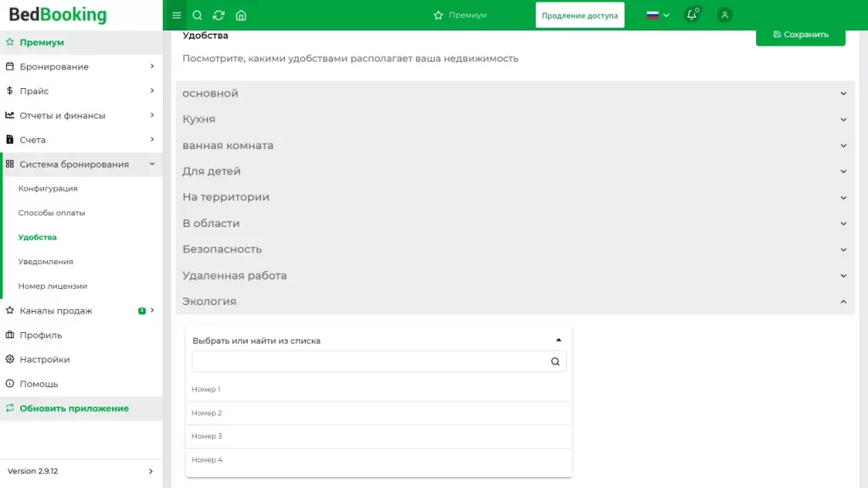Click the hamburger menu icon
Viewport: 868px width, 488px height.
coord(176,15)
